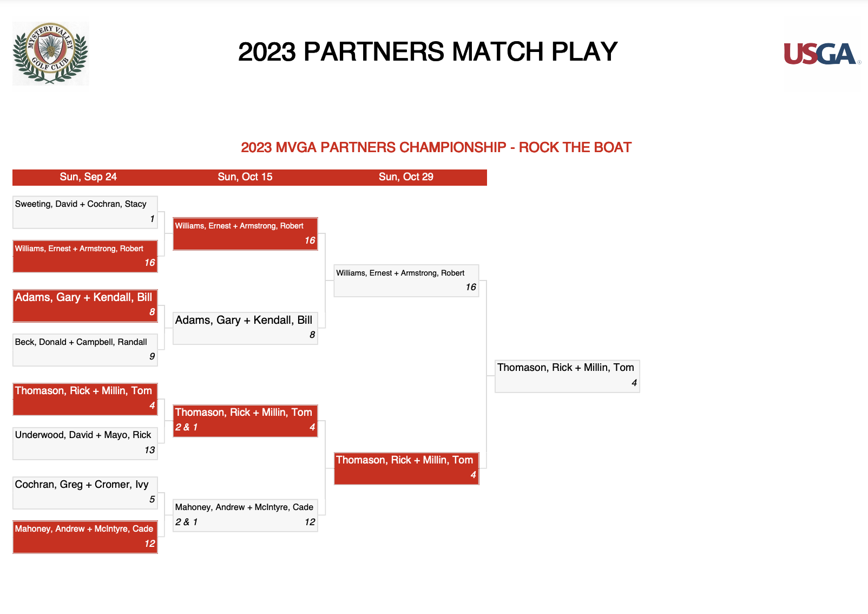Click the Mahoney 2 & 1 Oct 15 match result

(186, 522)
